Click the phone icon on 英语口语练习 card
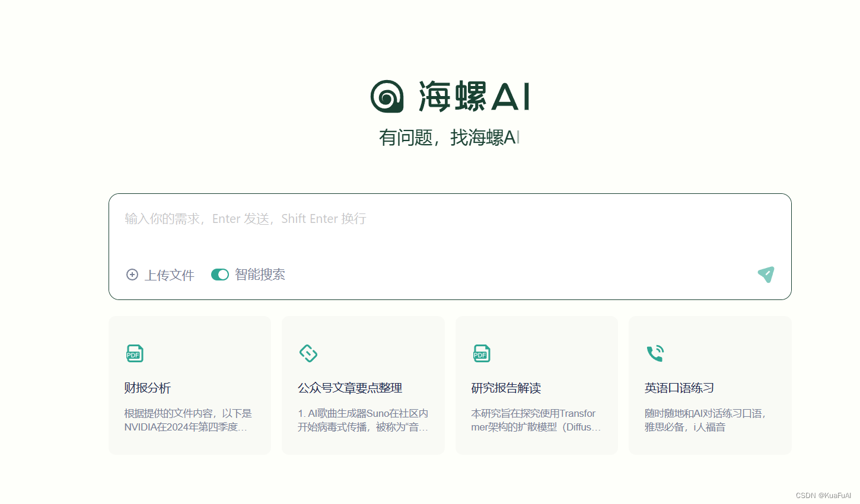860x504 pixels. 655,353
